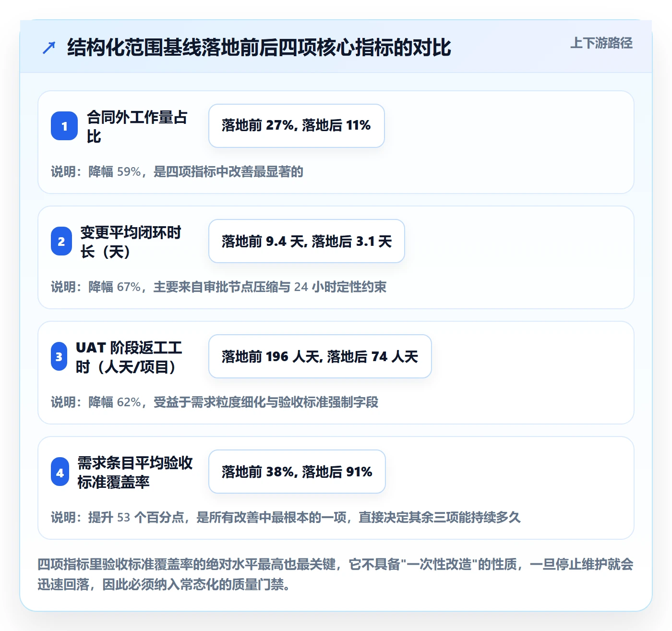Click the note 降幅 59%
Viewport: 672px width, 631px height.
point(177,171)
